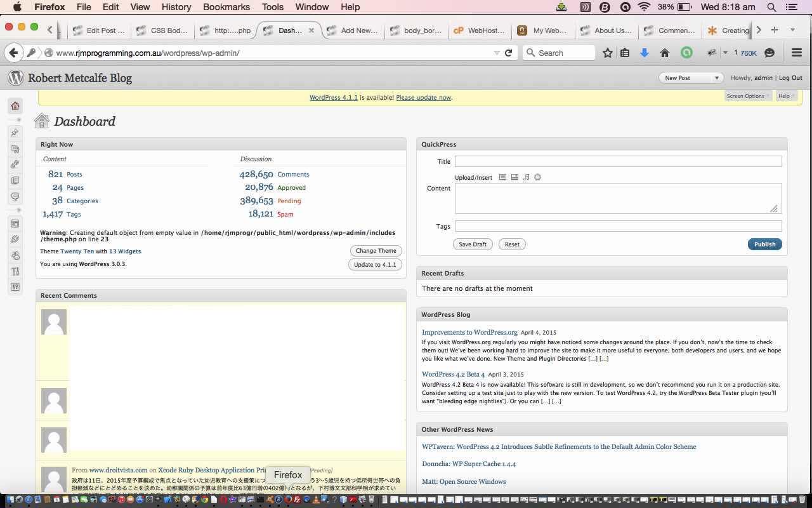Bookmark this page with the star icon
Viewport: 812px width, 508px height.
607,53
